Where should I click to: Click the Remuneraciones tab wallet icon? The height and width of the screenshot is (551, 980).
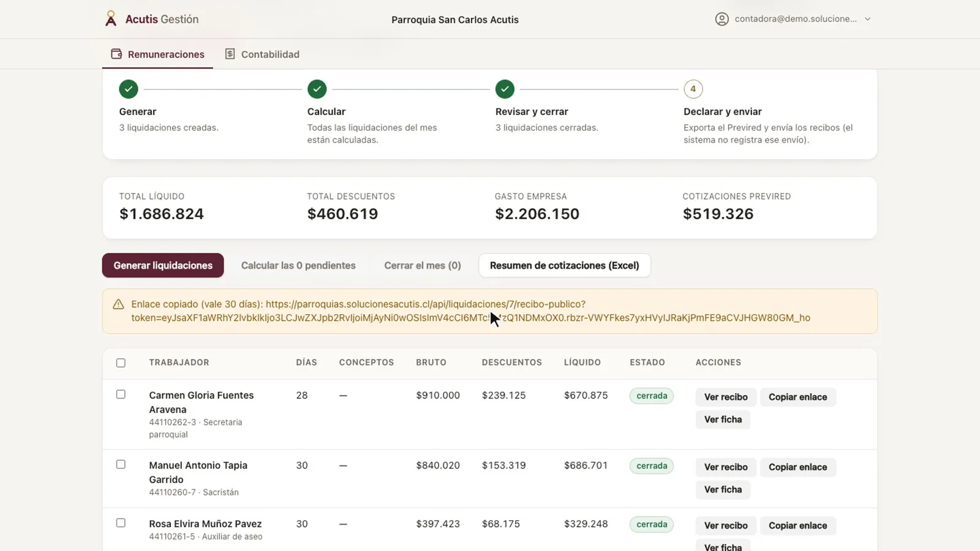pyautogui.click(x=116, y=54)
